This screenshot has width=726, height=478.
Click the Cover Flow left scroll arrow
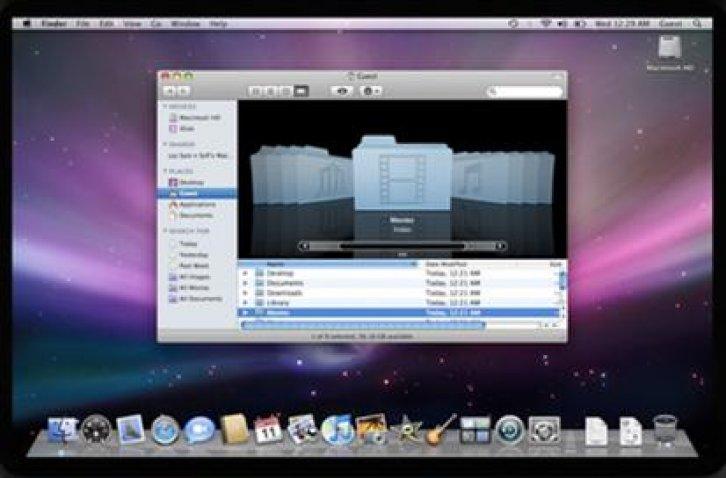(303, 246)
